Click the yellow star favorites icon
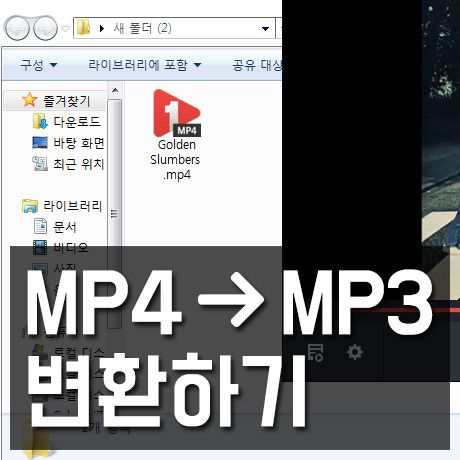The height and width of the screenshot is (460, 460). (x=29, y=100)
